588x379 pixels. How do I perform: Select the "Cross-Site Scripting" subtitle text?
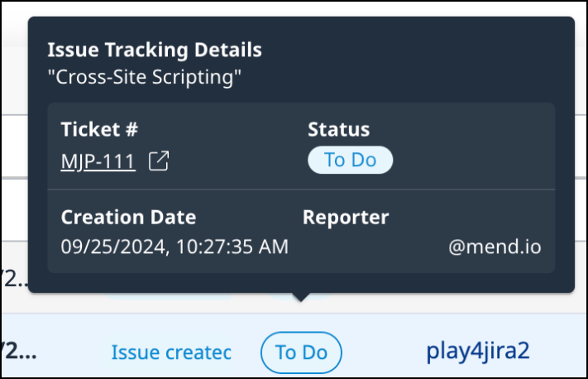145,78
